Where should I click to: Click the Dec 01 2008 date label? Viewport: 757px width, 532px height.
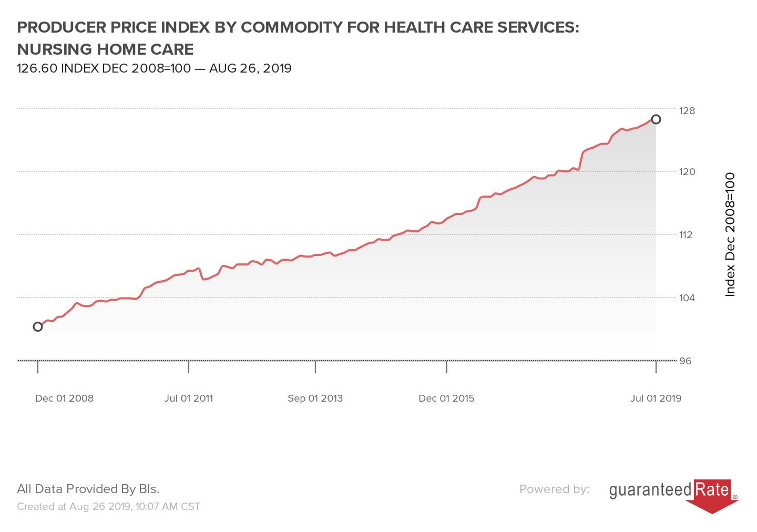click(64, 398)
